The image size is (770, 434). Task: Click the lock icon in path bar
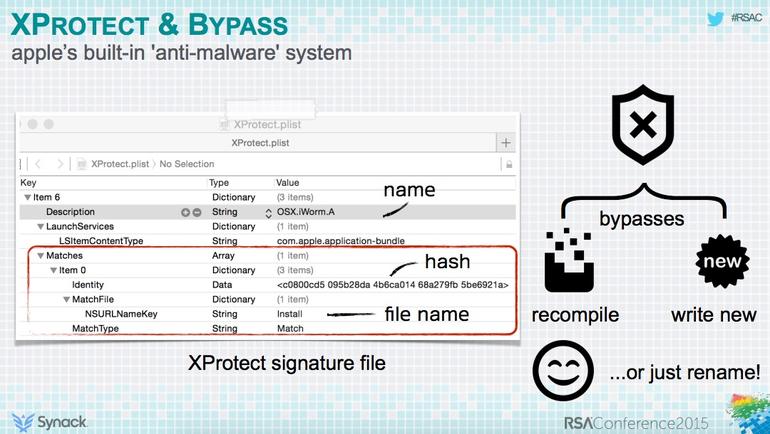click(509, 164)
